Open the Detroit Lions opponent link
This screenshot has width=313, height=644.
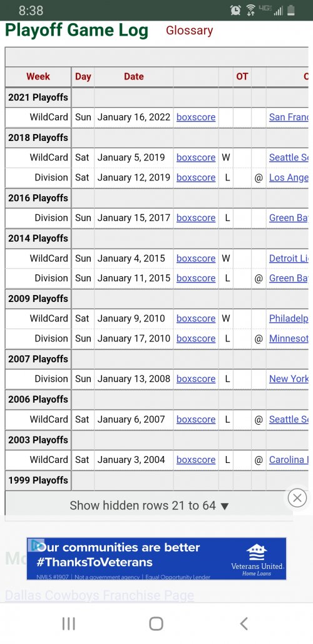(x=289, y=258)
